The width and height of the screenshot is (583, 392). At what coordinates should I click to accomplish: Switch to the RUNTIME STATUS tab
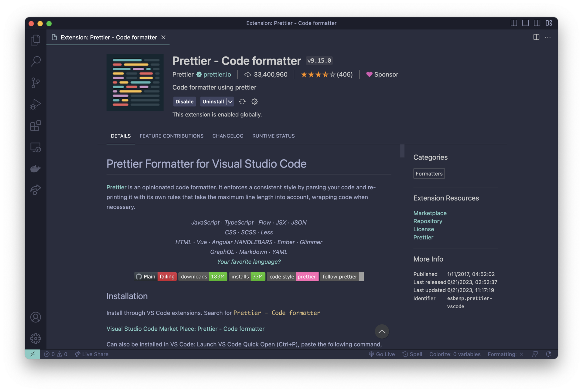273,136
